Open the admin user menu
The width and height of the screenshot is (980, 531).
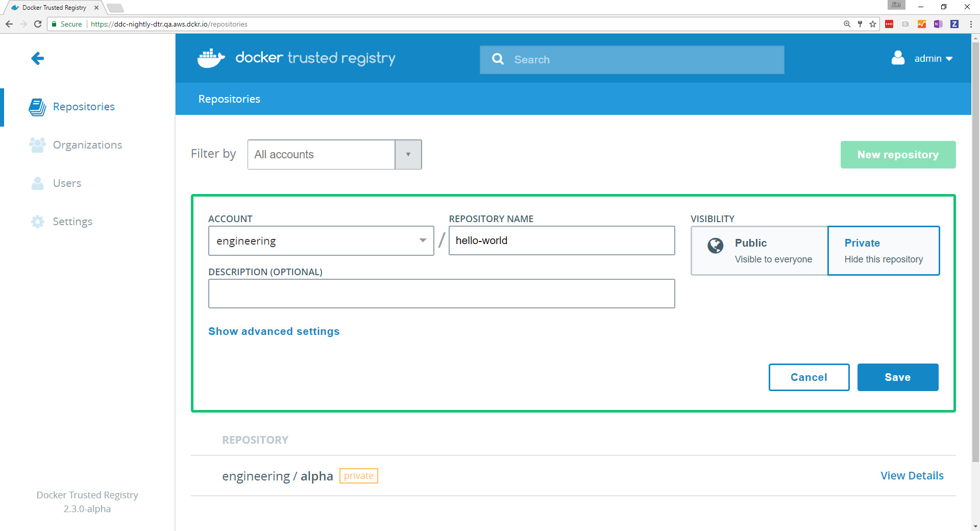923,59
